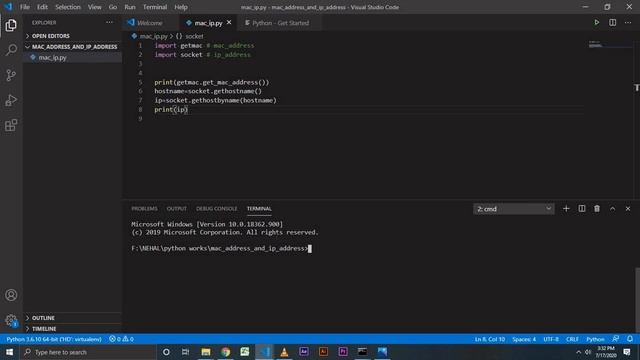Open notifications bell in status bar
The width and height of the screenshot is (640, 360).
630,339
